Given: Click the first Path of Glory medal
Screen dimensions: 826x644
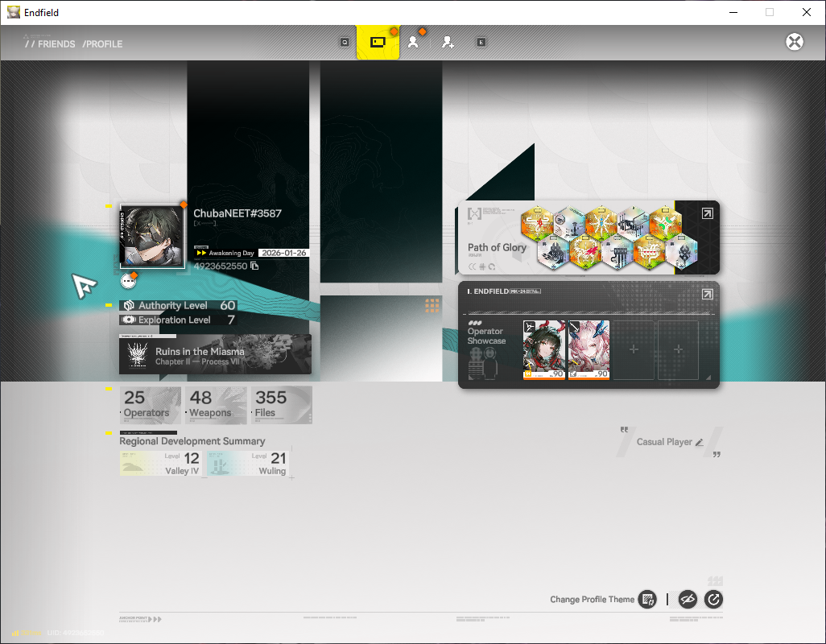Looking at the screenshot, I should [x=537, y=223].
